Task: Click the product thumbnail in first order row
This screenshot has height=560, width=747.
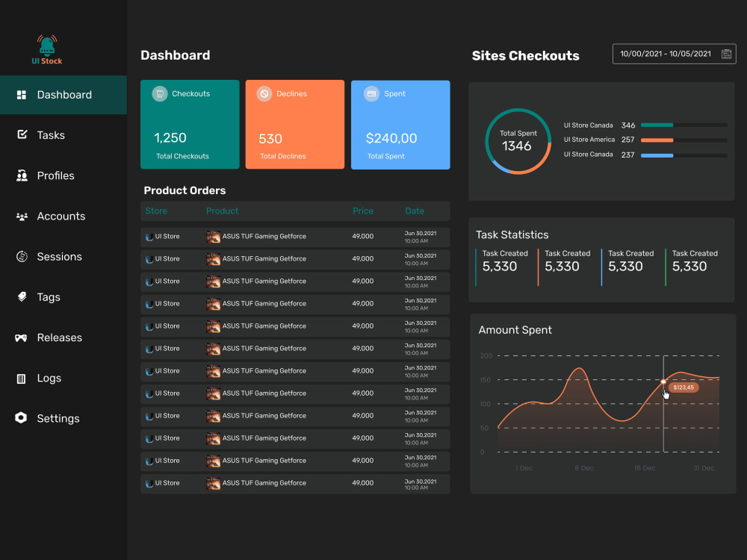Action: click(x=213, y=237)
